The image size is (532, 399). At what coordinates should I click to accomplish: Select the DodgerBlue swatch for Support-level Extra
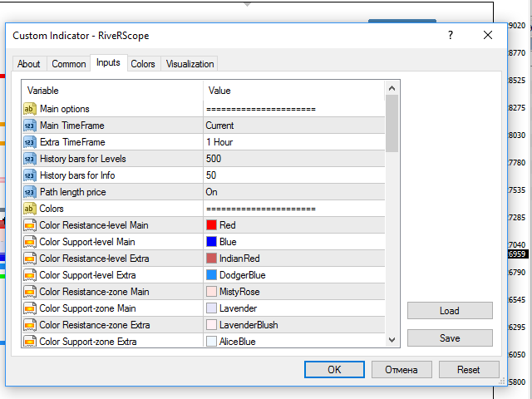point(211,275)
